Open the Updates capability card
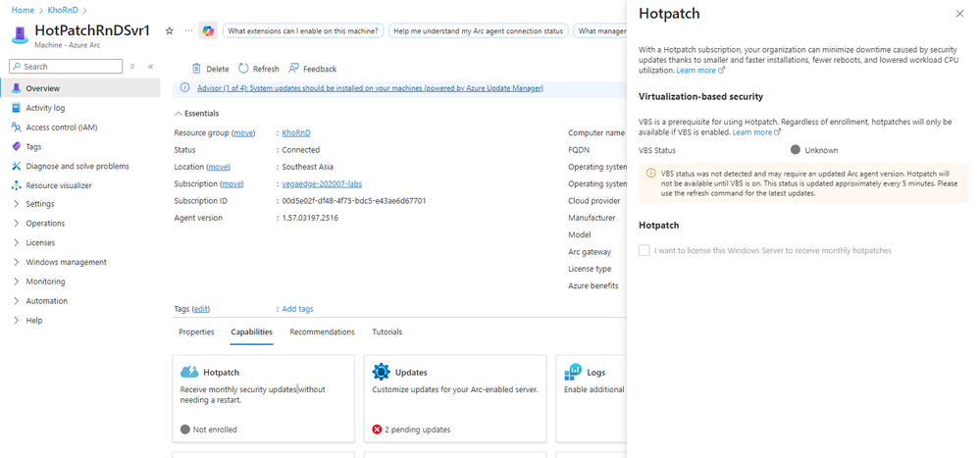This screenshot has width=980, height=458. click(x=455, y=398)
